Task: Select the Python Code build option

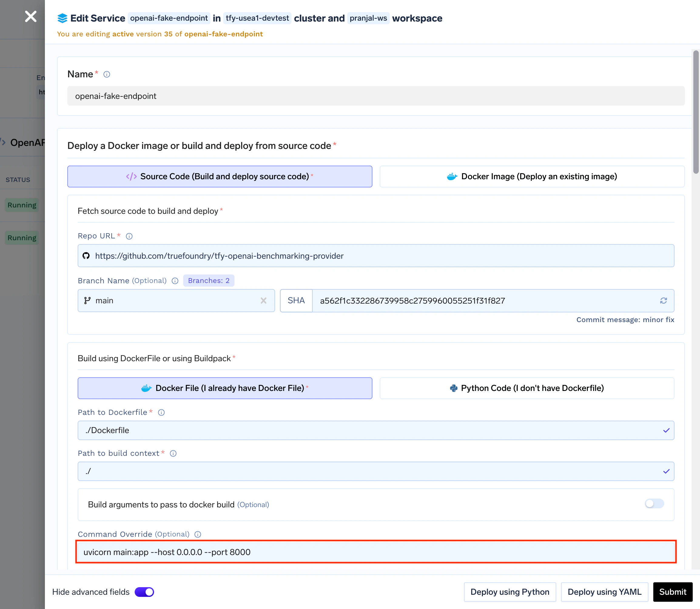Action: tap(527, 388)
